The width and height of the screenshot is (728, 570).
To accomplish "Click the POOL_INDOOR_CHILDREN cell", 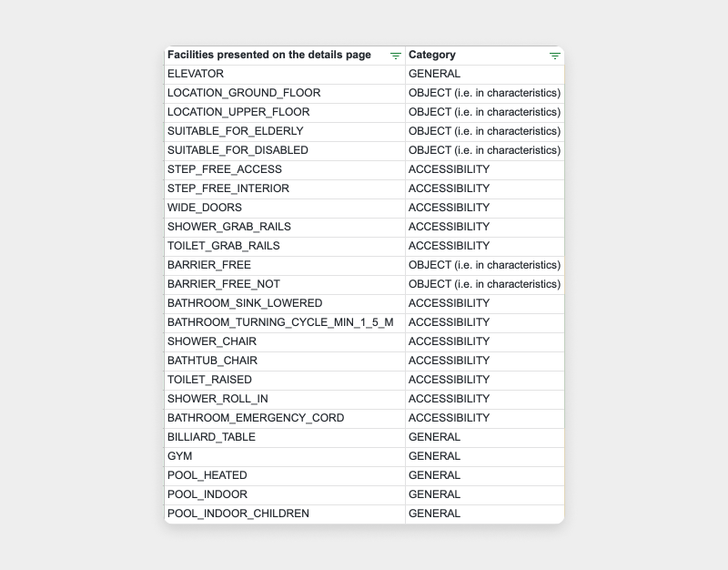I will point(285,514).
